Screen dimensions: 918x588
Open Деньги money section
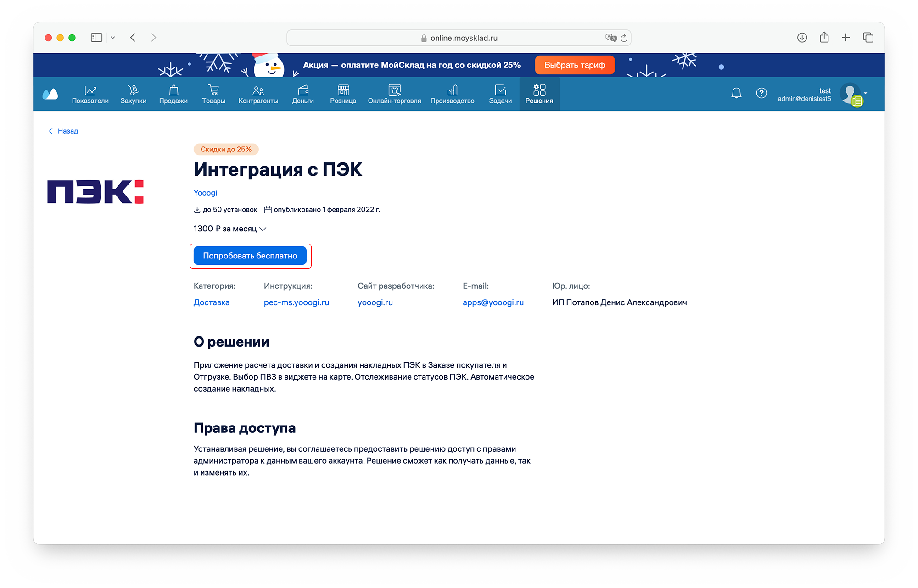click(x=303, y=94)
